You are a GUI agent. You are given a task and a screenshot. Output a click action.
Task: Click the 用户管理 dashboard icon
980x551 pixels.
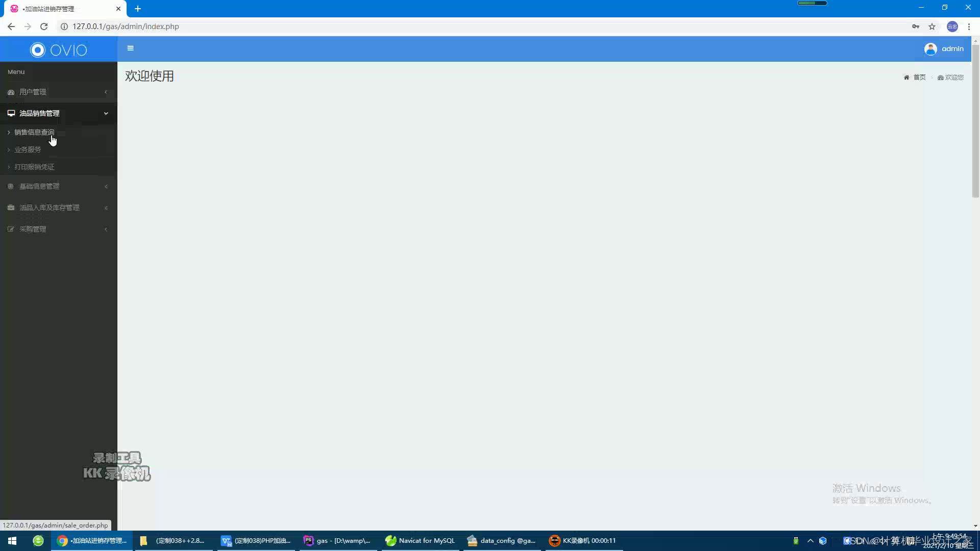pyautogui.click(x=11, y=92)
